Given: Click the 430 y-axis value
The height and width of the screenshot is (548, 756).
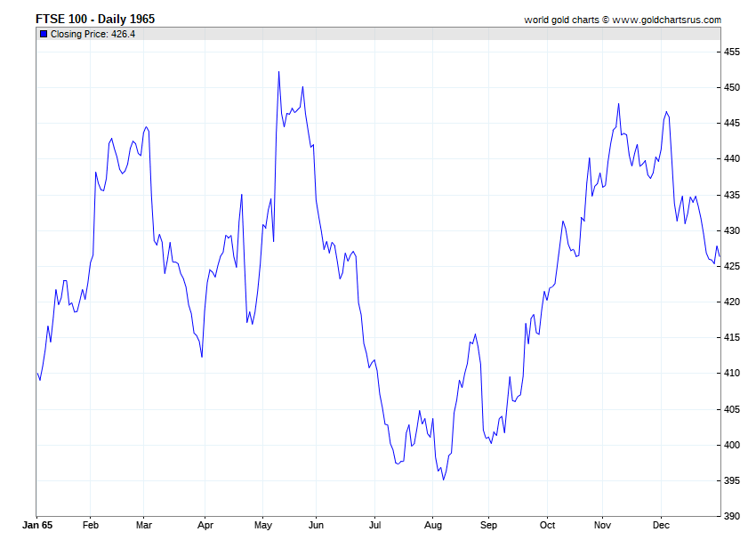Looking at the screenshot, I should coord(732,230).
